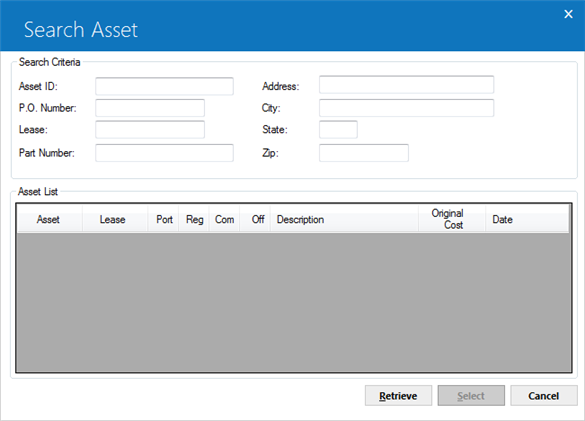Focus the Address text box
Viewport: 585px width, 421px height.
coord(407,85)
